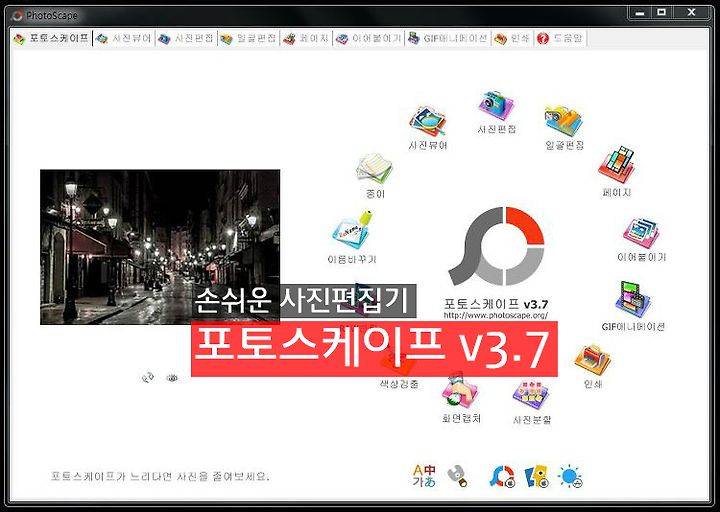Start the 화면캡처 screen capture icon

(461, 393)
